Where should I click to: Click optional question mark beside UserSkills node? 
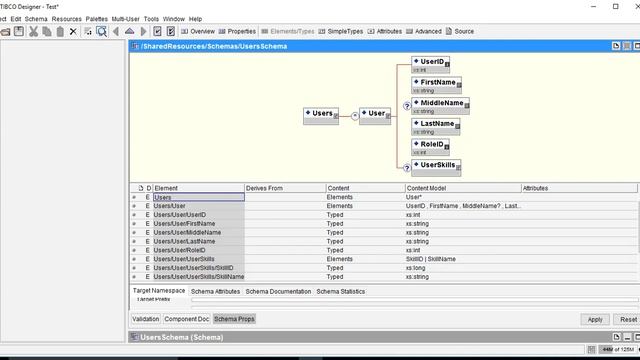pyautogui.click(x=407, y=168)
